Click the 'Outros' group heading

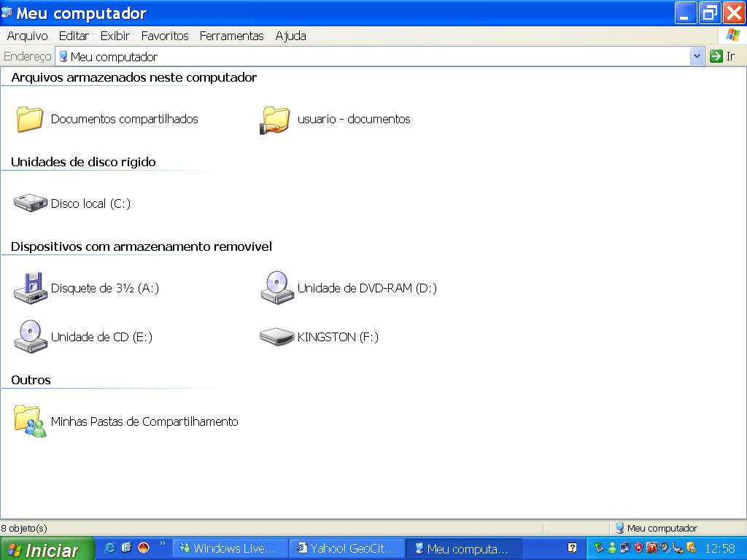[31, 380]
